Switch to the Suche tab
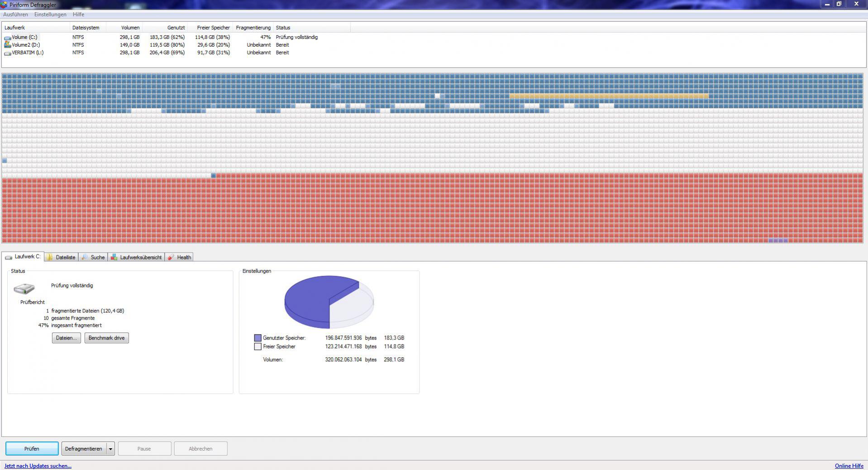Viewport: 868px width, 470px height. 93,257
